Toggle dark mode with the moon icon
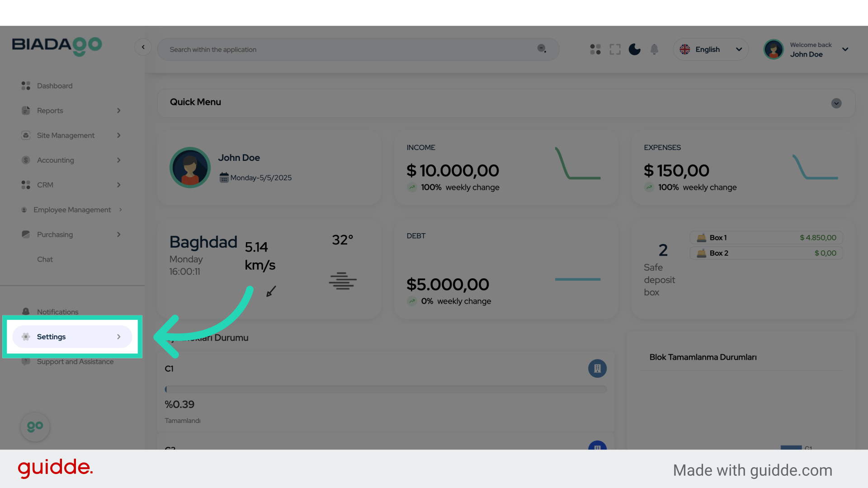Image resolution: width=868 pixels, height=488 pixels. click(634, 49)
